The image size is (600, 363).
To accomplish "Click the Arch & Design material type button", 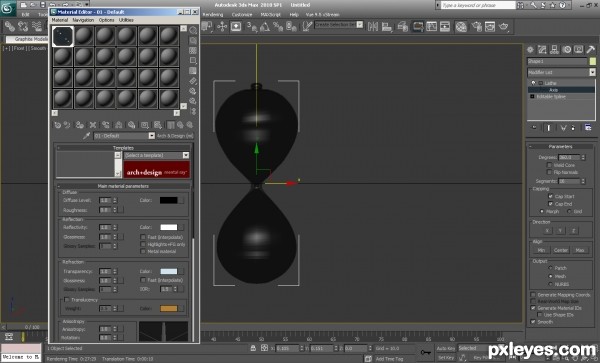I will pos(175,136).
